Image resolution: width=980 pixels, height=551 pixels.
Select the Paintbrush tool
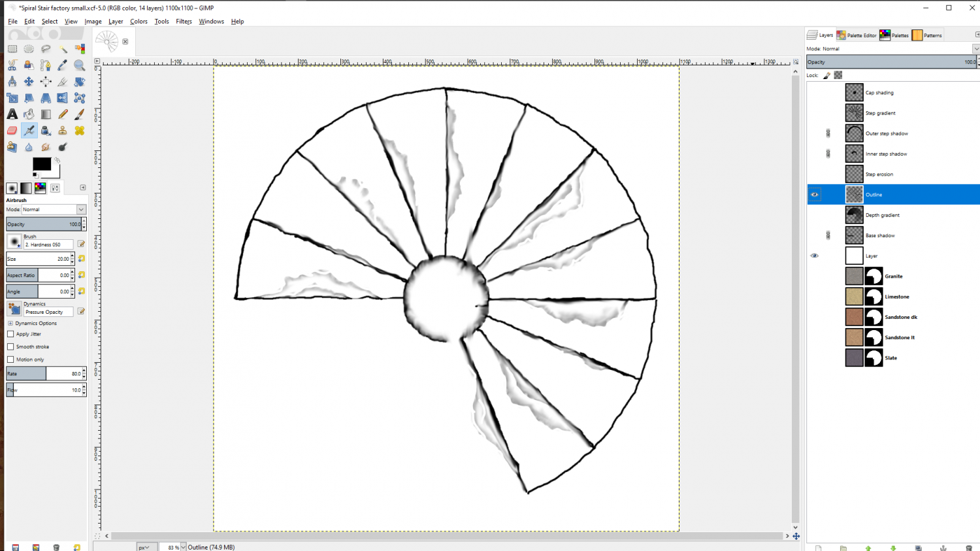[x=80, y=114]
